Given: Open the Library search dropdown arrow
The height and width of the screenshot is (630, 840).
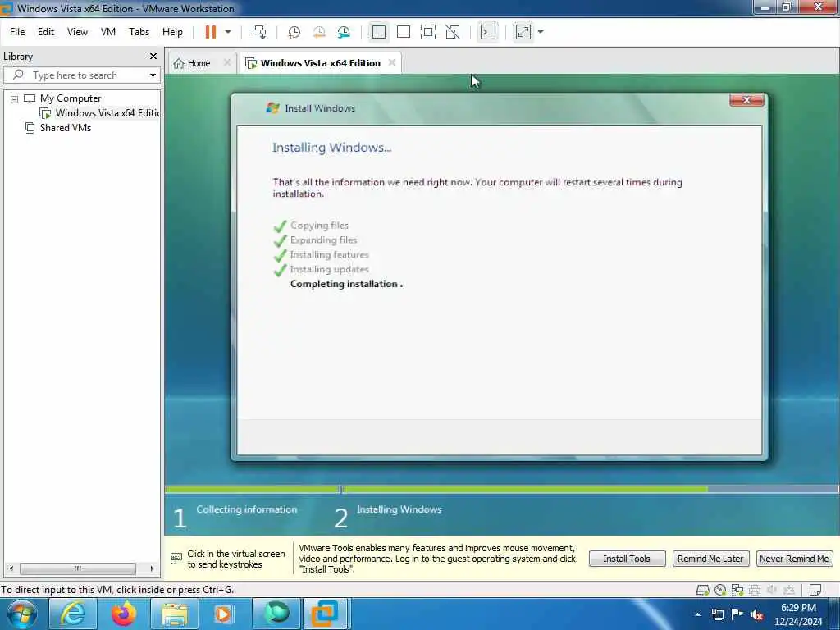Looking at the screenshot, I should [x=153, y=75].
